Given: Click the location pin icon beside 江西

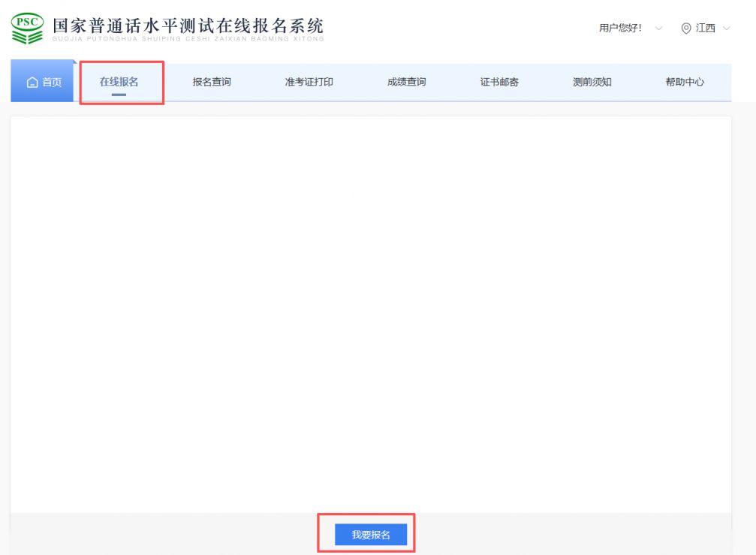Looking at the screenshot, I should (685, 28).
